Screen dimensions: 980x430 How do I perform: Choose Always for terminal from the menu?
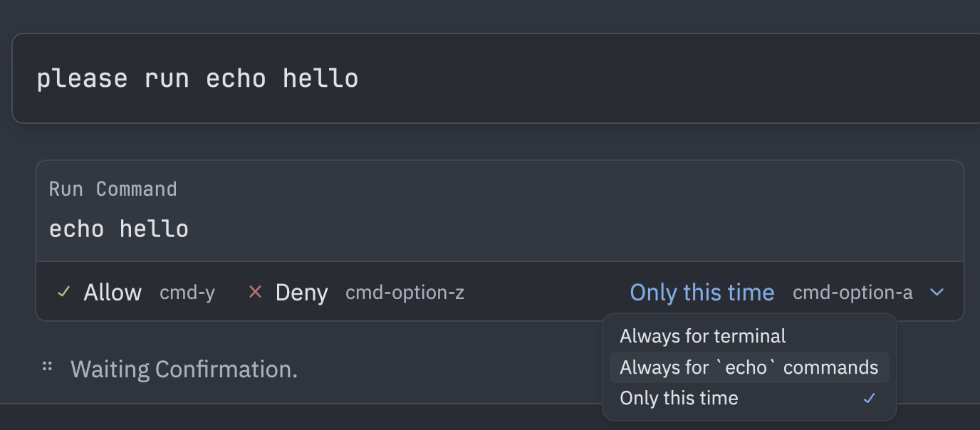click(702, 335)
